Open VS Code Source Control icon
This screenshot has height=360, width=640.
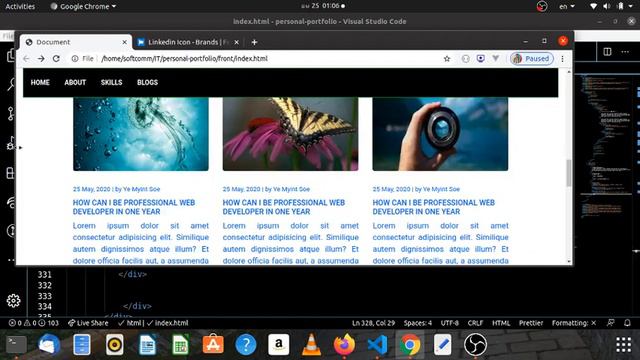(11, 113)
